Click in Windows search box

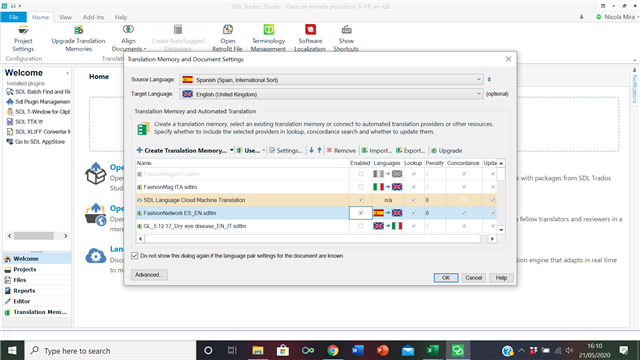tap(111, 351)
